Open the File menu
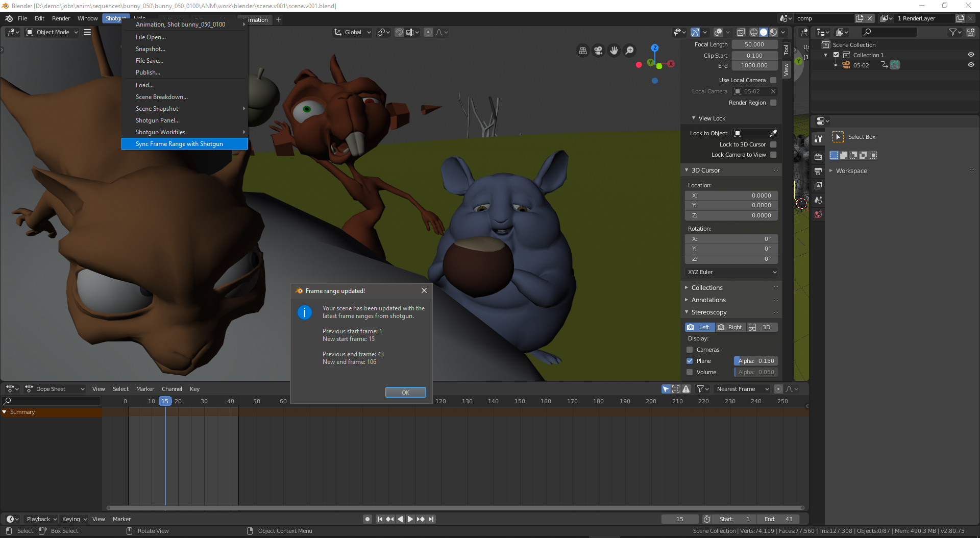 click(x=22, y=18)
